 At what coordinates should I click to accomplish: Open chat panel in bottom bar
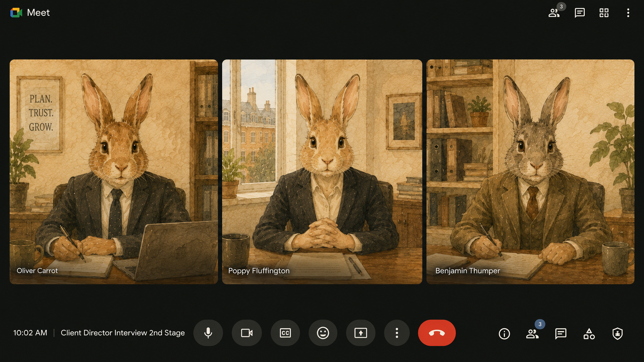point(561,334)
